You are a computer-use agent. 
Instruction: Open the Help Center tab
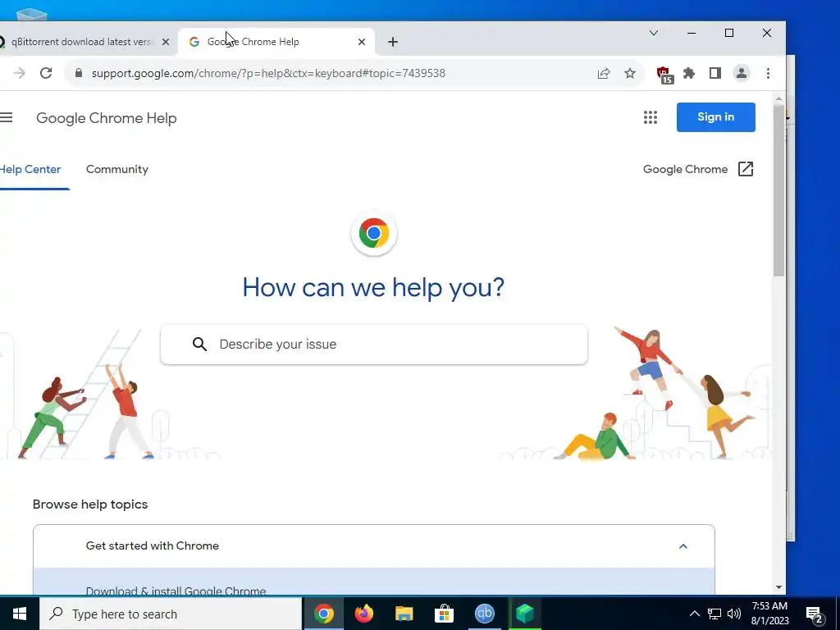pyautogui.click(x=30, y=169)
